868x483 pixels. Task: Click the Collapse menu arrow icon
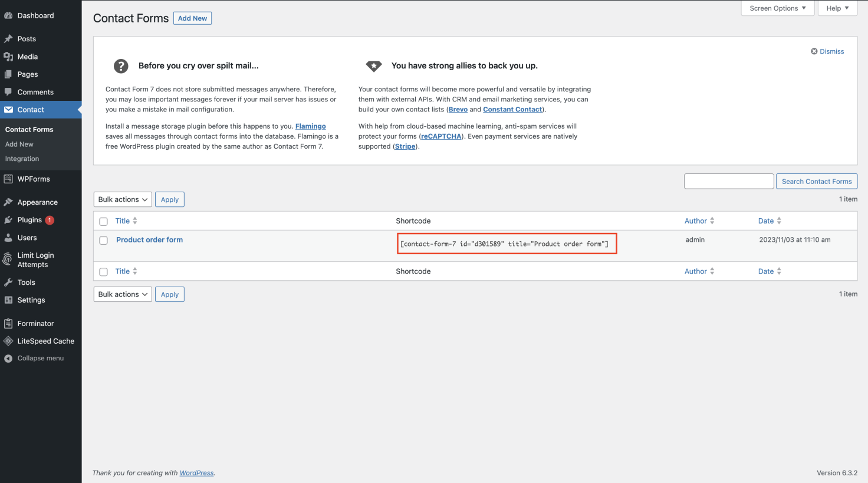[8, 359]
